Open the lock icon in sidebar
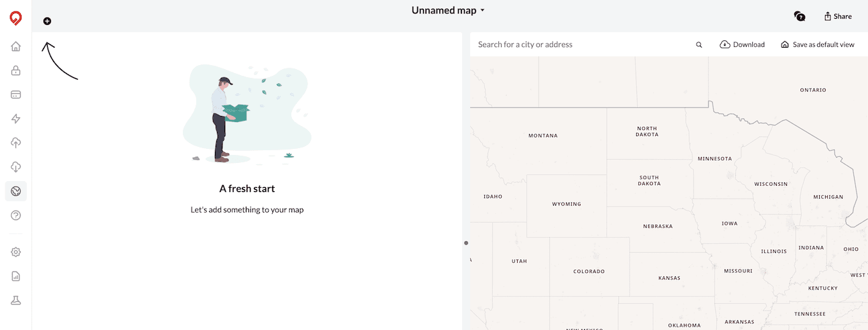 [16, 70]
